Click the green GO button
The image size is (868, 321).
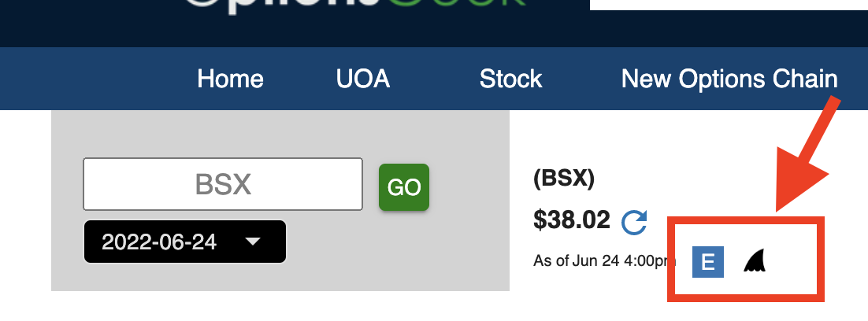point(404,187)
